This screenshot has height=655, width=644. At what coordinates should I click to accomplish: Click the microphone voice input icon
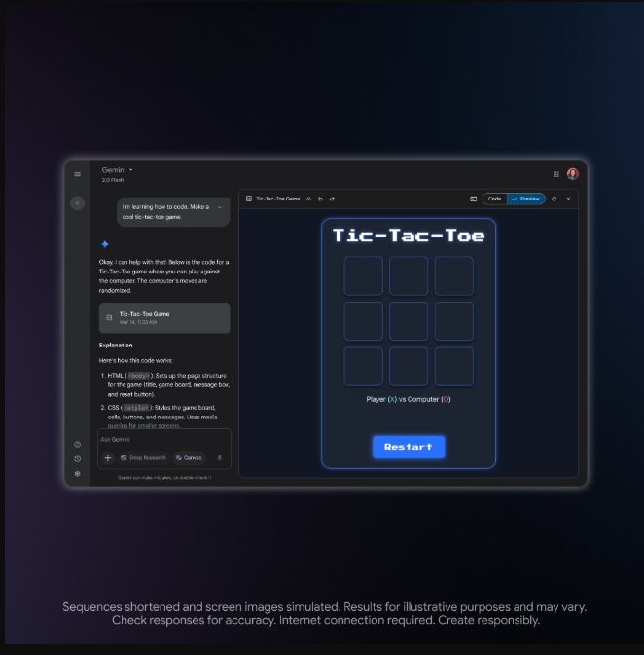pos(219,457)
